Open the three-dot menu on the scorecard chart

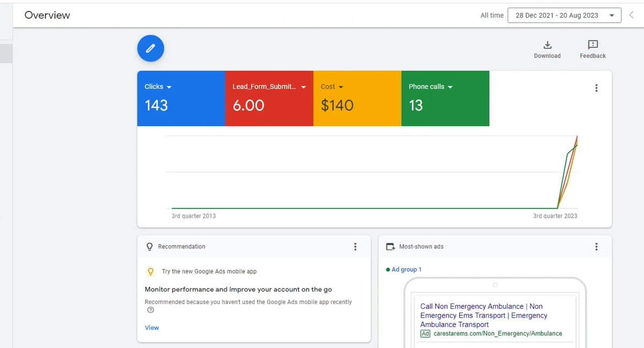[x=596, y=87]
